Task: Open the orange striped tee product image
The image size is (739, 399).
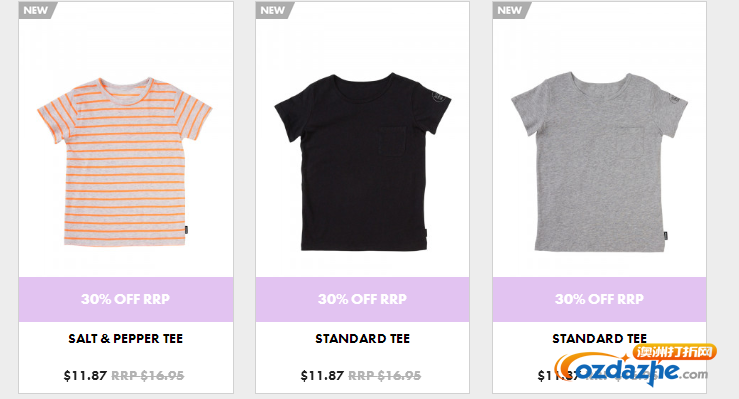Action: (125, 162)
